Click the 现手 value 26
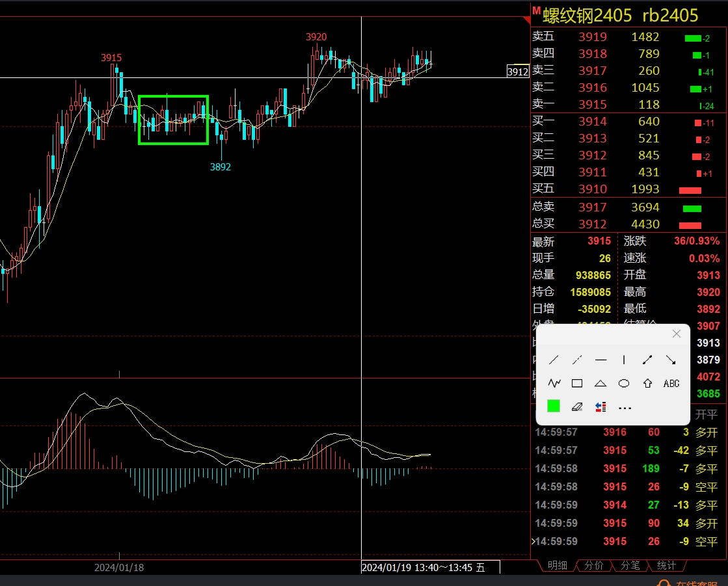 (605, 258)
